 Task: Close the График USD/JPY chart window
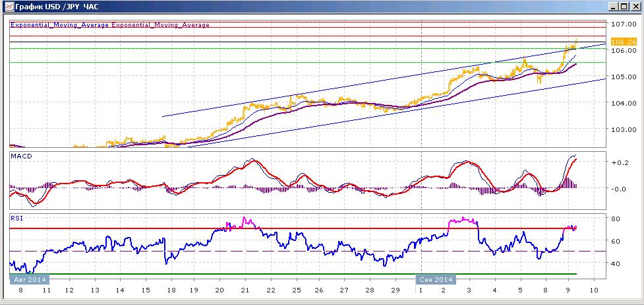[635, 7]
